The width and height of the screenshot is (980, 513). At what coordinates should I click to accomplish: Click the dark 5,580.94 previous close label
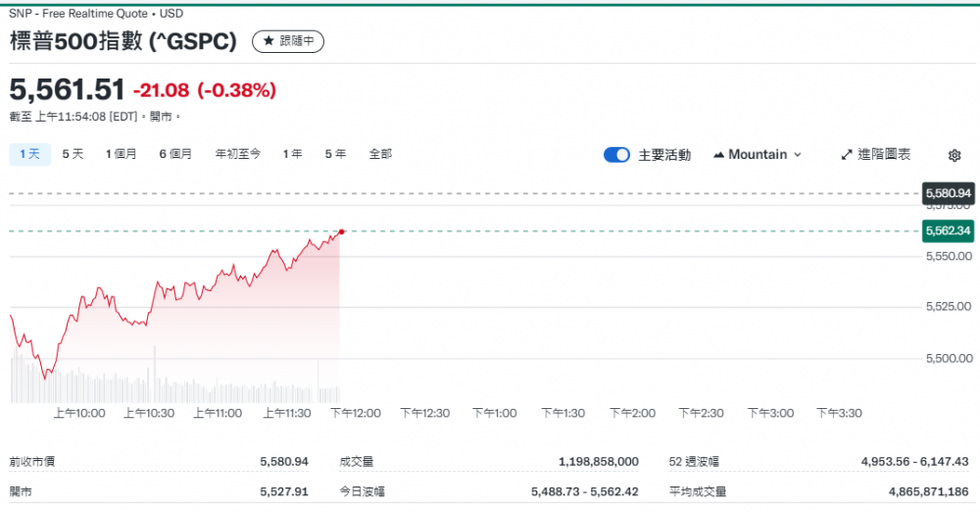tap(947, 193)
